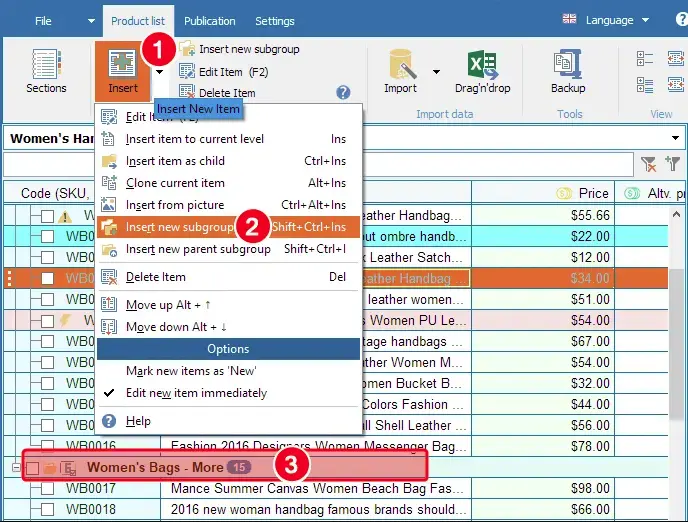Tick checkbox of Women's Bags - More group
The image size is (688, 522).
[x=32, y=468]
